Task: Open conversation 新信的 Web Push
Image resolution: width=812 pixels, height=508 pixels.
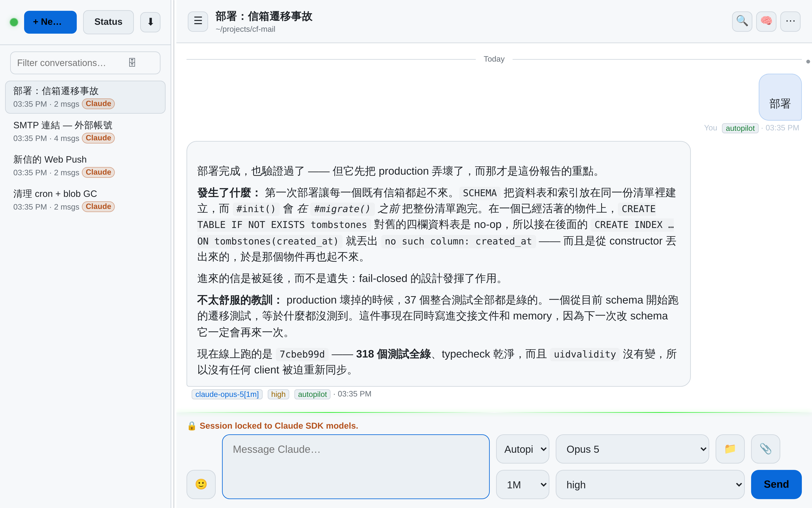Action: point(85,166)
